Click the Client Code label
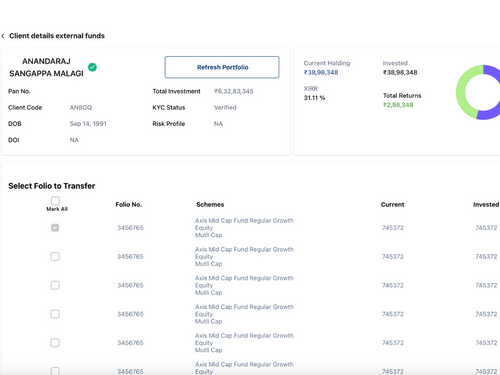 point(25,108)
